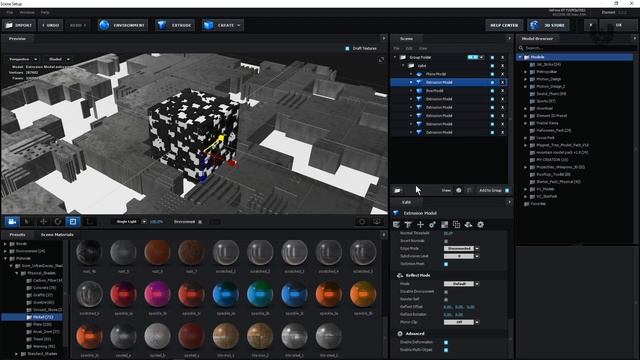Screen dimensions: 640x360
Task: Click the search magnifier in Model Browser
Action: 521,48
